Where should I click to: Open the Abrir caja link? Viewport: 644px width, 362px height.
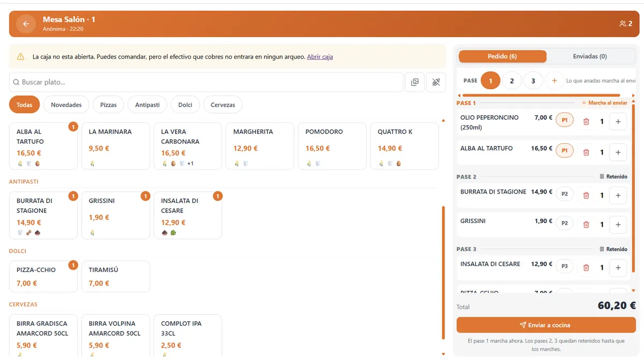320,56
